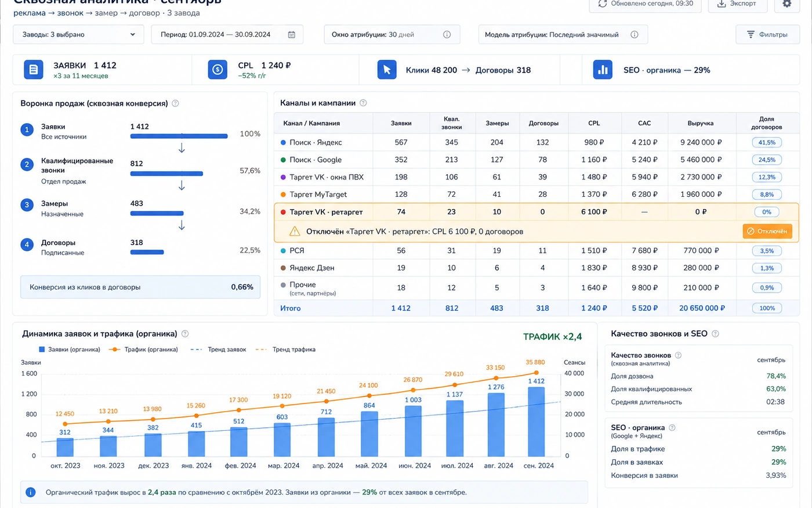The height and width of the screenshot is (508, 812).
Task: Open "Модель атрибуции: Последний значимый" selector
Action: (563, 35)
